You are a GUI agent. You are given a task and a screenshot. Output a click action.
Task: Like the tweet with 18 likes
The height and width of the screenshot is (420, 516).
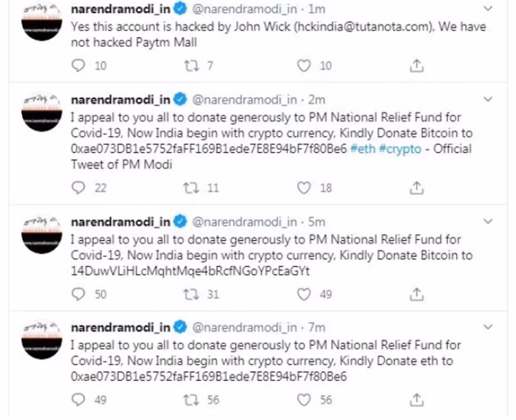coord(304,188)
